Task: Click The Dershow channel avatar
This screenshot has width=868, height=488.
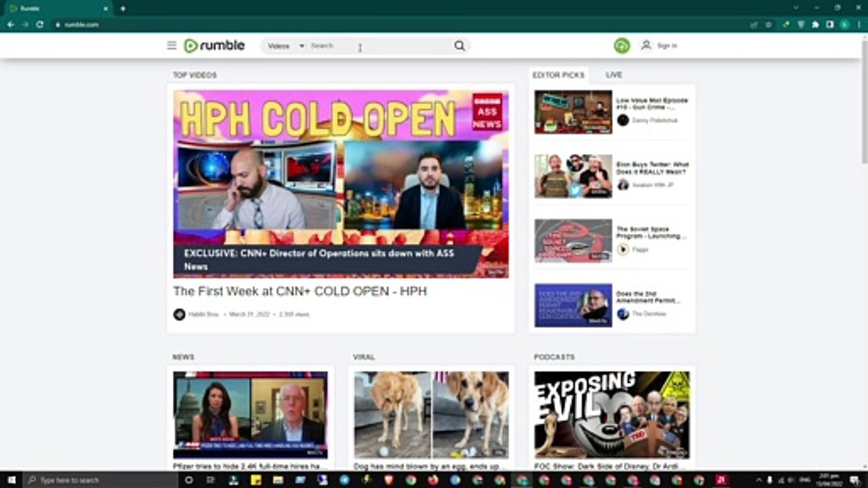Action: click(623, 314)
